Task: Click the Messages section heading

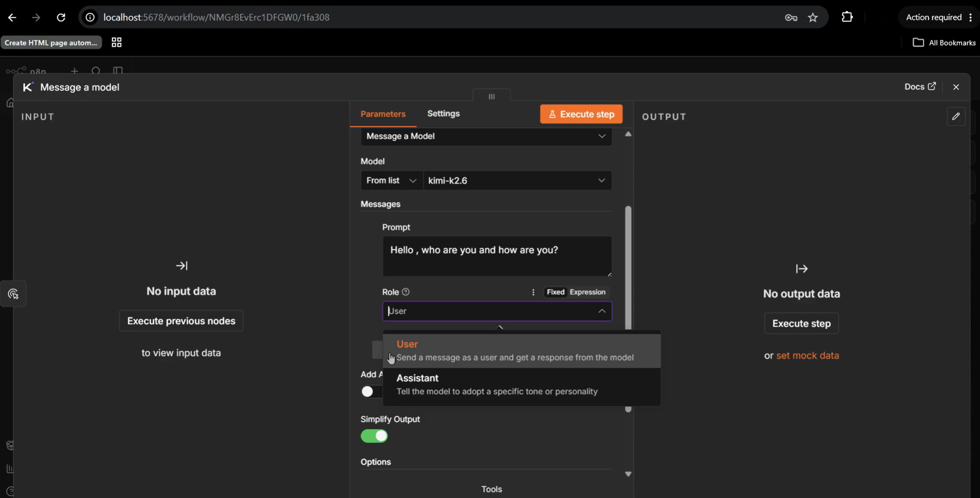Action: coord(381,204)
